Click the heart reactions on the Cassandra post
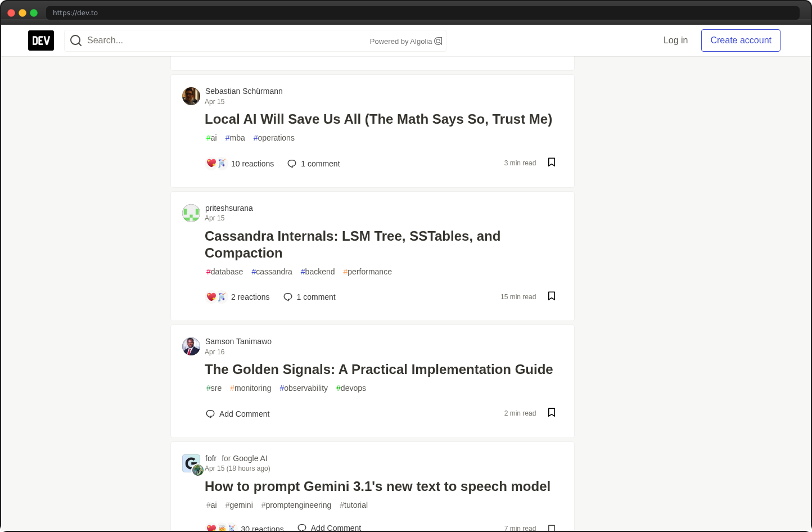812x532 pixels. click(211, 296)
